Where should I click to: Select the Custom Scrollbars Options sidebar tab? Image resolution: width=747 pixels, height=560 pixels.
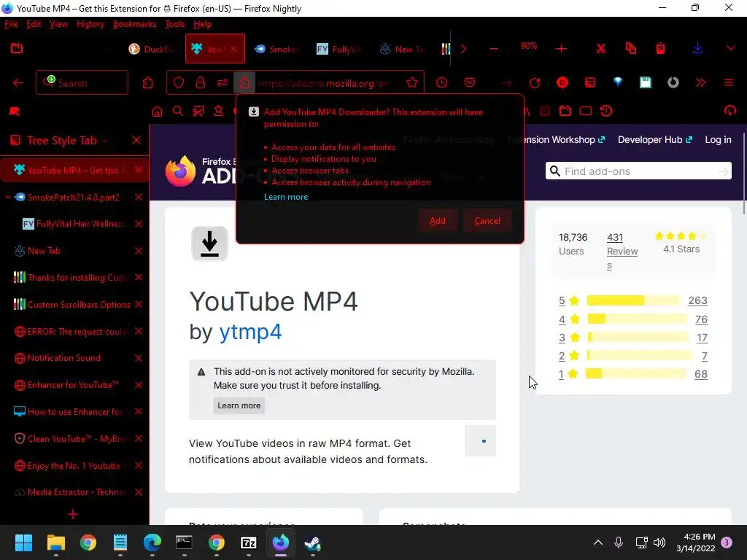[x=75, y=304]
